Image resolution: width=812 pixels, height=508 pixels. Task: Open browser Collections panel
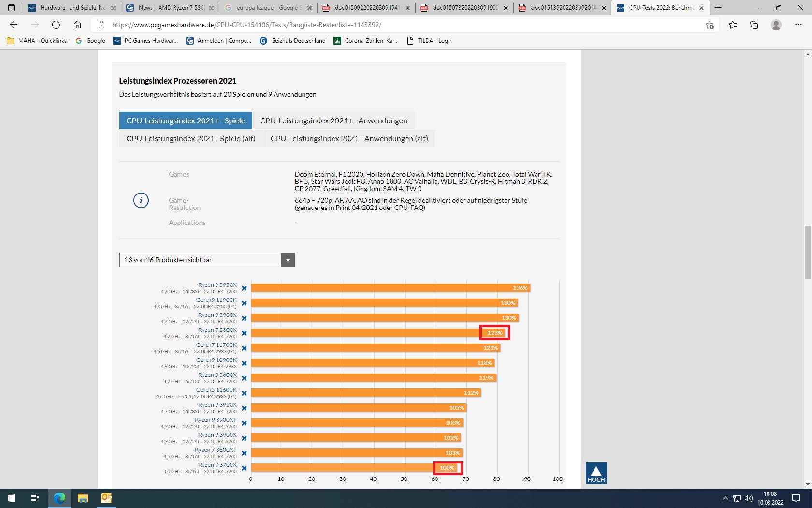(754, 25)
